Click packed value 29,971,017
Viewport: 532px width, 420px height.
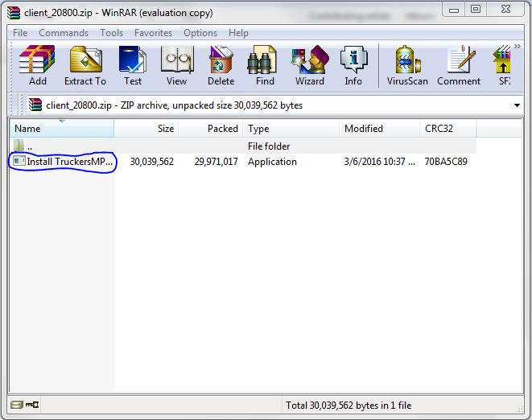point(216,162)
